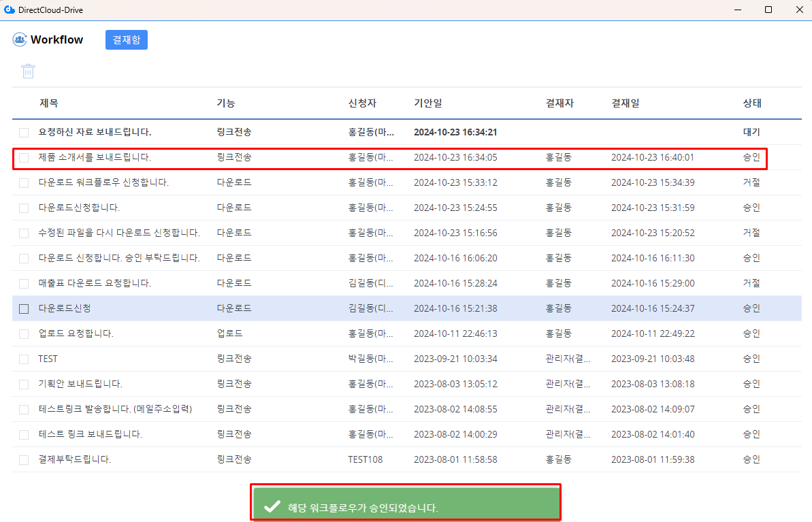
Task: Click the DirectCloud-Drive app logo in title bar
Action: click(8, 10)
